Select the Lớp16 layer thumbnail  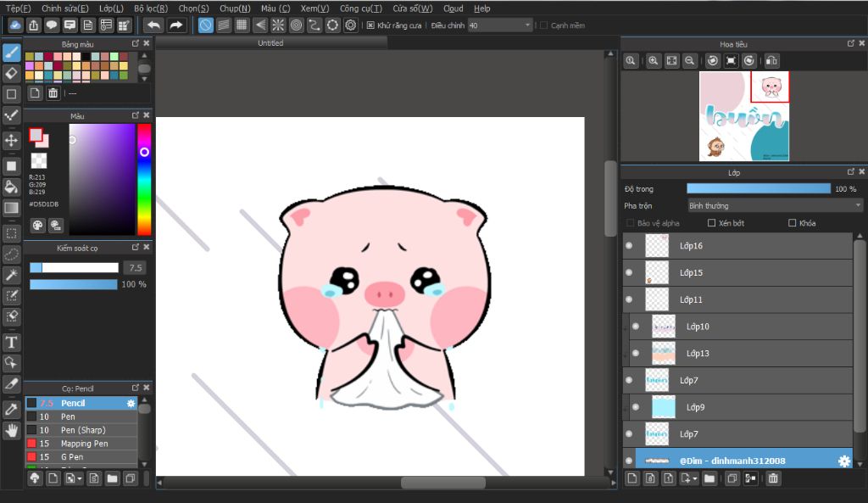click(x=657, y=245)
